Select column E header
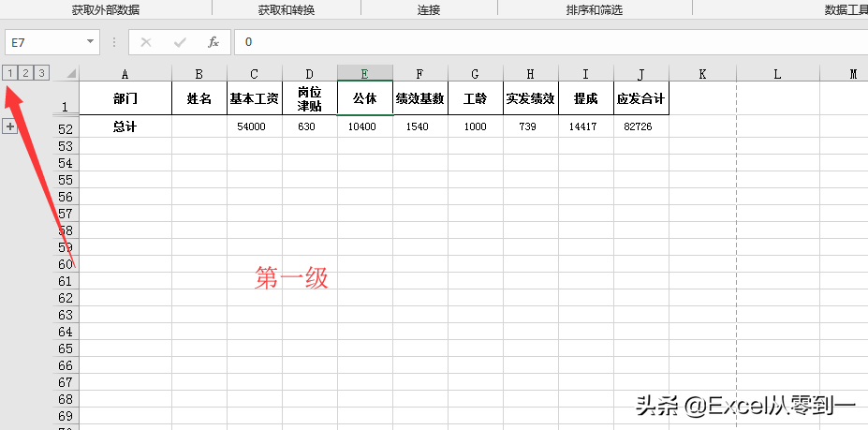 365,74
